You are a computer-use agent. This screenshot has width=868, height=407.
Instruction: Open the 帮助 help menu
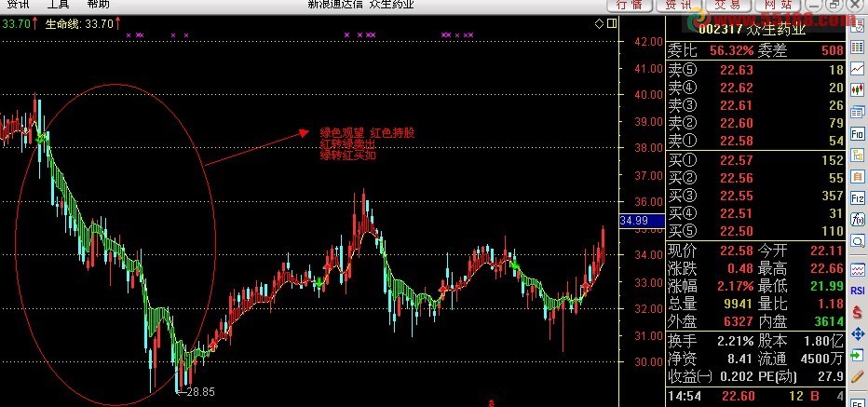[x=98, y=5]
